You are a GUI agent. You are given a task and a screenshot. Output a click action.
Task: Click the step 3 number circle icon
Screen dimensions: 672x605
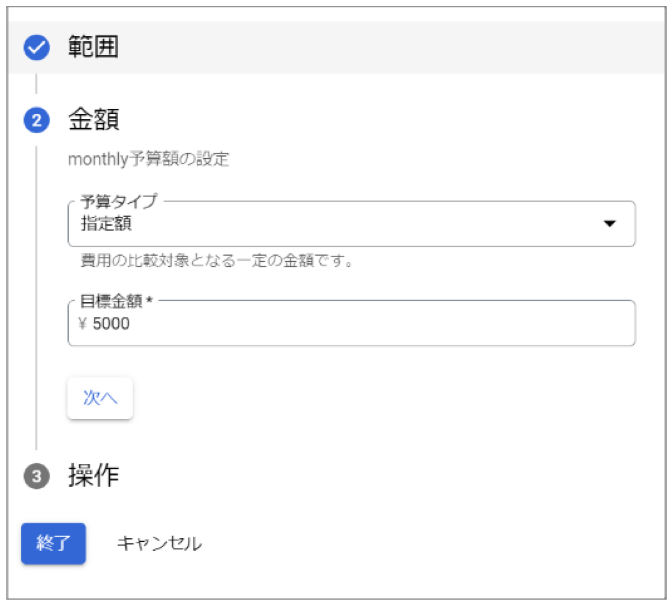36,477
